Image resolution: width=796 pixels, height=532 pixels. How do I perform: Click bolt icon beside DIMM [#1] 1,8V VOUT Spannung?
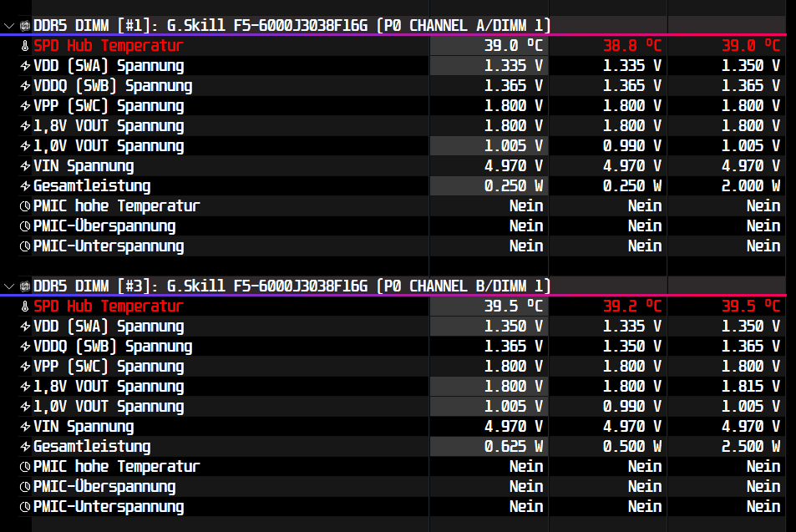coord(25,126)
